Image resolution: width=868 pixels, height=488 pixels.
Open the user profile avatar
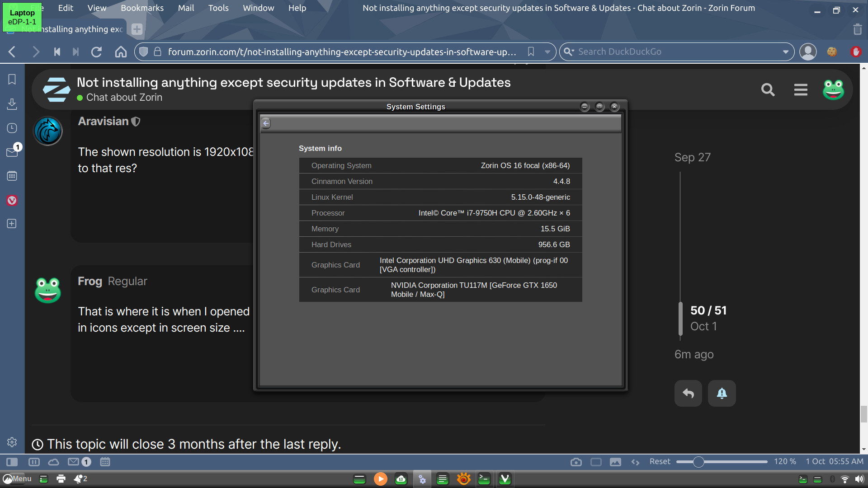pos(808,52)
